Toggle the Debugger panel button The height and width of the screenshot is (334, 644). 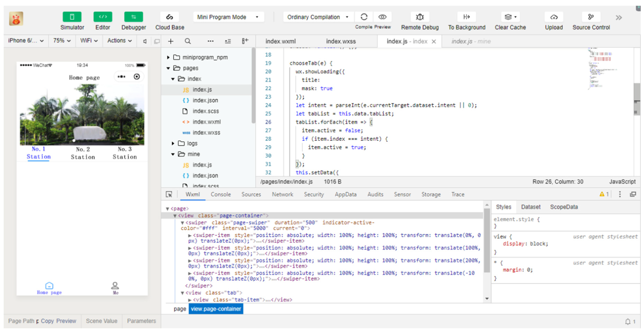tap(133, 17)
